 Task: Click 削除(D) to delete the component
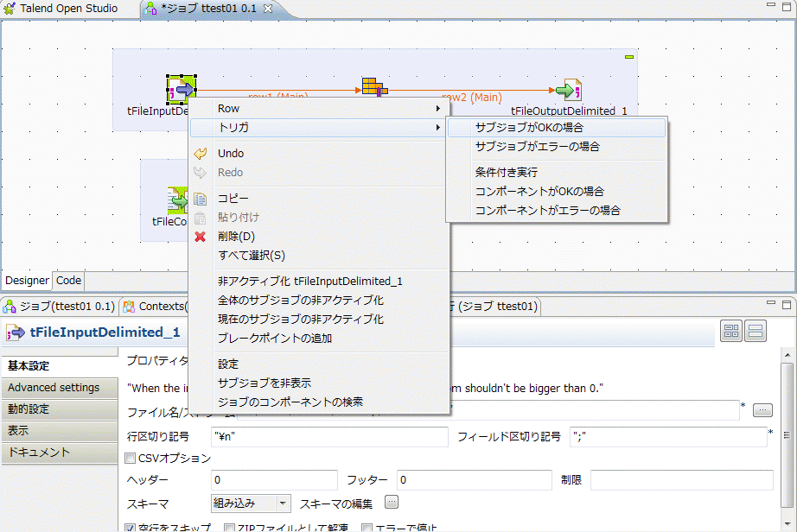pos(319,237)
